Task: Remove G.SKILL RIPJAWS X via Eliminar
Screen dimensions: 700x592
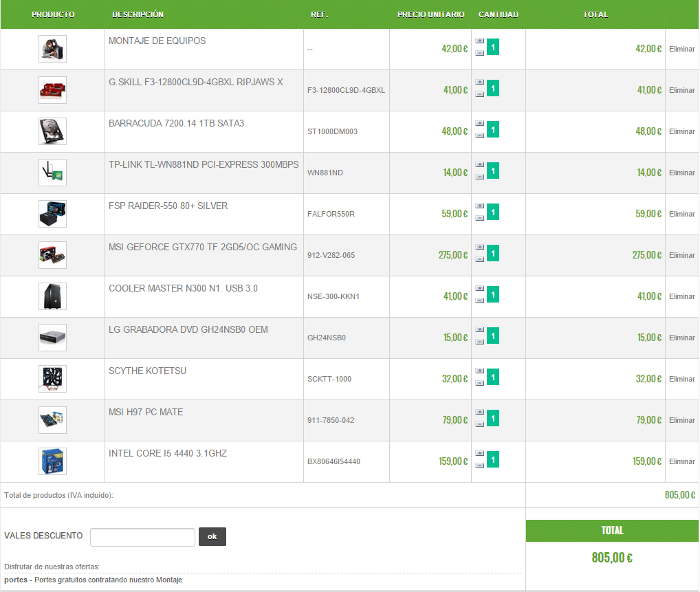Action: pyautogui.click(x=681, y=90)
